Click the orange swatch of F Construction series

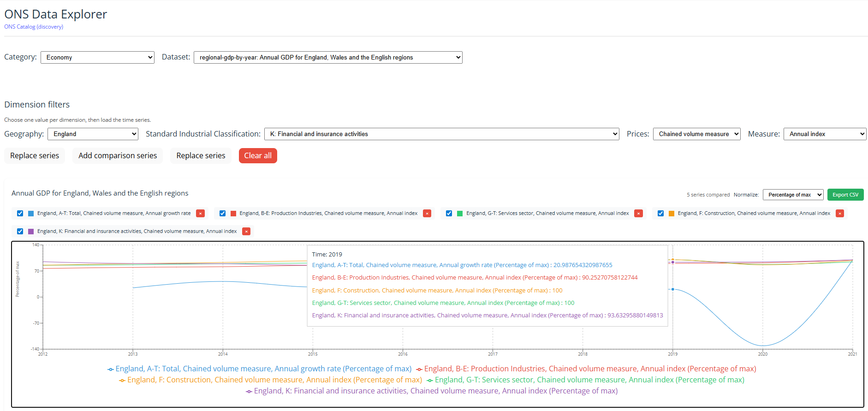point(672,214)
